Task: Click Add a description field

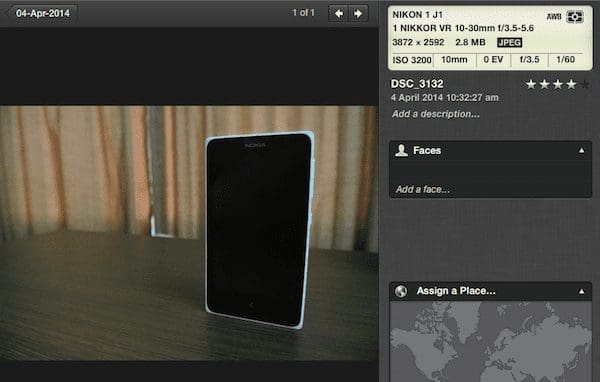Action: tap(435, 114)
